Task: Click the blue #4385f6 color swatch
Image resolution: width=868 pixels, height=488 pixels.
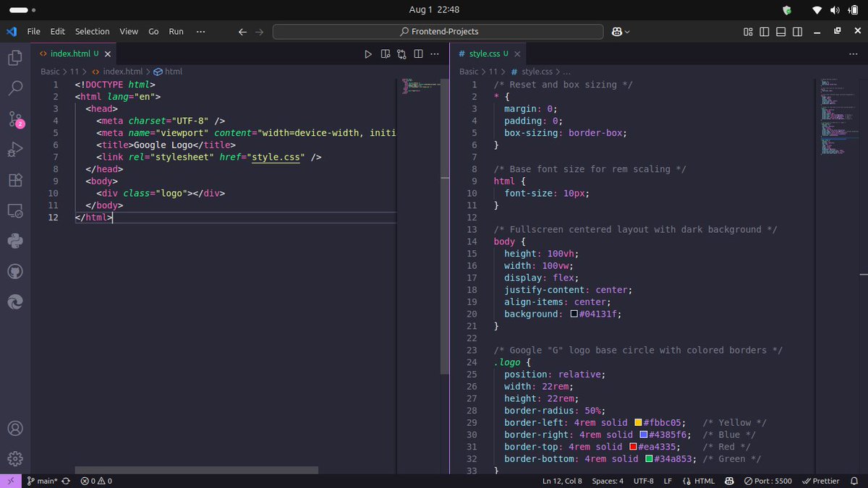Action: tap(644, 435)
